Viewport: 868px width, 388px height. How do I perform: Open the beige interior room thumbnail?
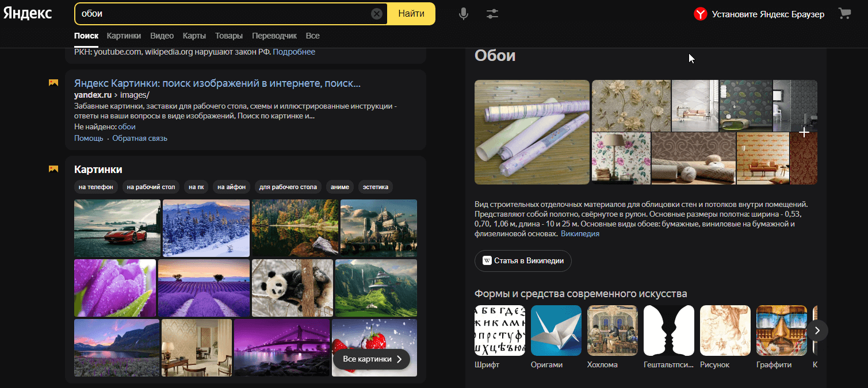[x=197, y=348]
